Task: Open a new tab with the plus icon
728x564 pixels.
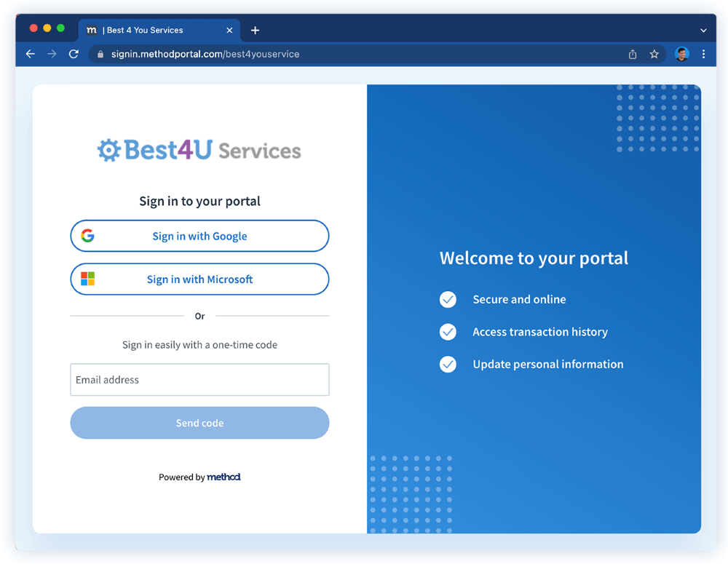Action: [255, 30]
